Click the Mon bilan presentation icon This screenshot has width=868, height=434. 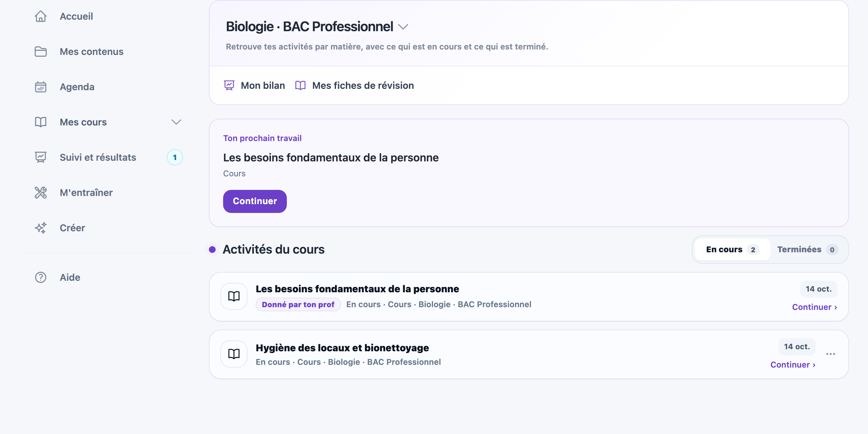tap(229, 85)
